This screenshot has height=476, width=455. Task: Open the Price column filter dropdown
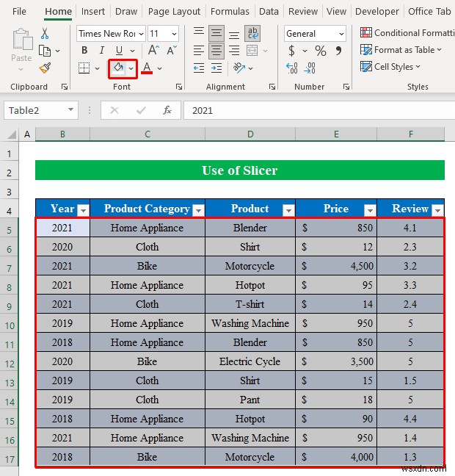[370, 210]
